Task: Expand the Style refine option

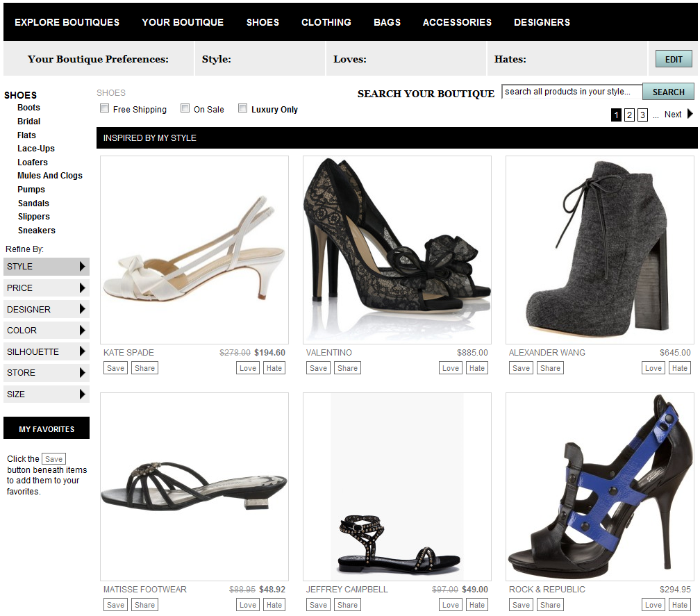Action: pyautogui.click(x=47, y=267)
